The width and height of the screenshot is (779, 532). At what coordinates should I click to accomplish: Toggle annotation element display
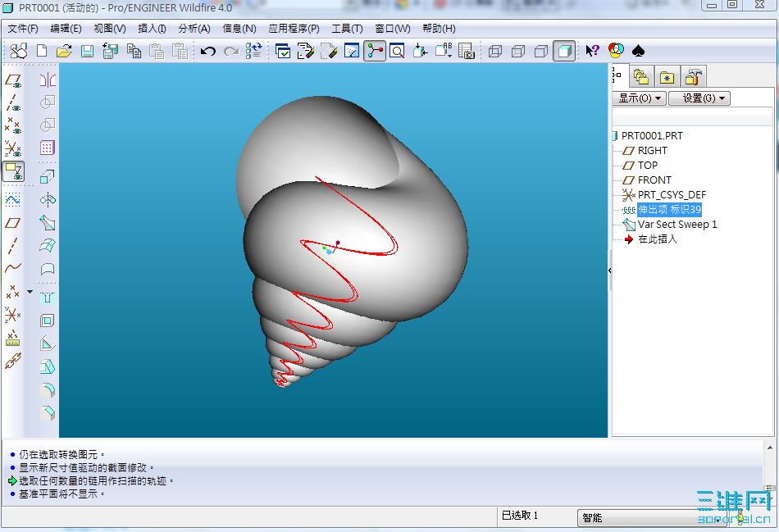click(13, 171)
